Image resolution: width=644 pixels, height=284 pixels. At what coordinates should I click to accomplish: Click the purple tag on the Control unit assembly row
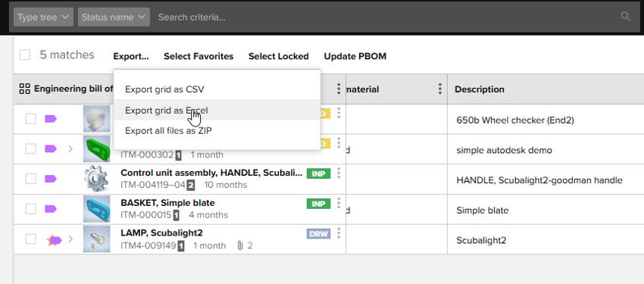point(51,179)
